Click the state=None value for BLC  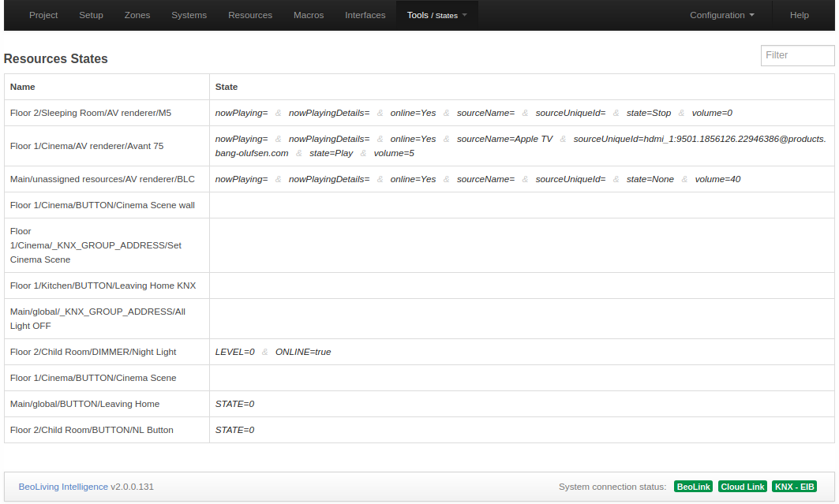click(650, 179)
